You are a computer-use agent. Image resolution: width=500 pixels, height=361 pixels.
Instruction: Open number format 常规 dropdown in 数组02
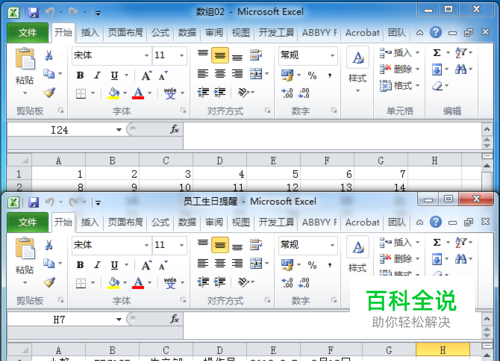click(332, 55)
